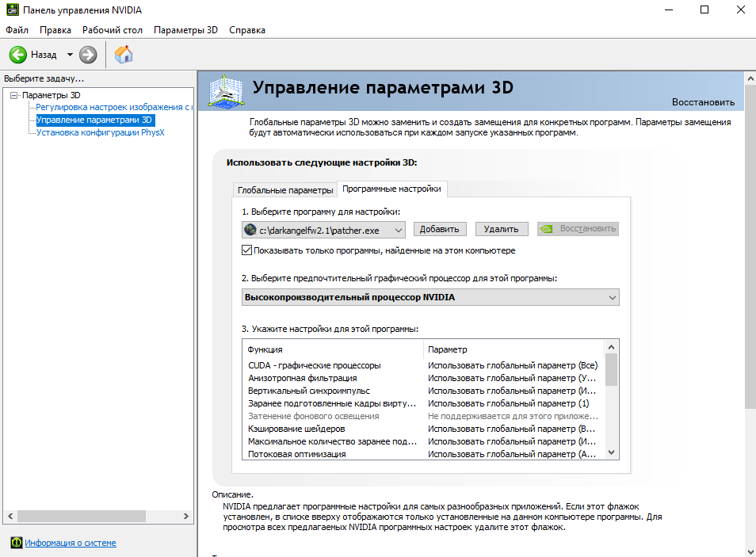Select the Анизотропная фильтрация row
756x557 pixels.
coord(423,378)
